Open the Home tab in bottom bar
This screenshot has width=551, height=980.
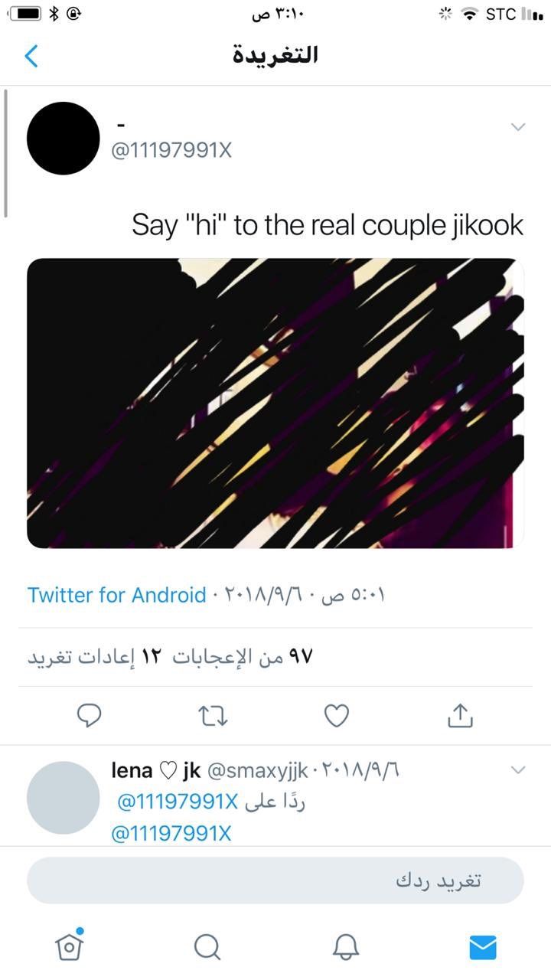coord(69,946)
